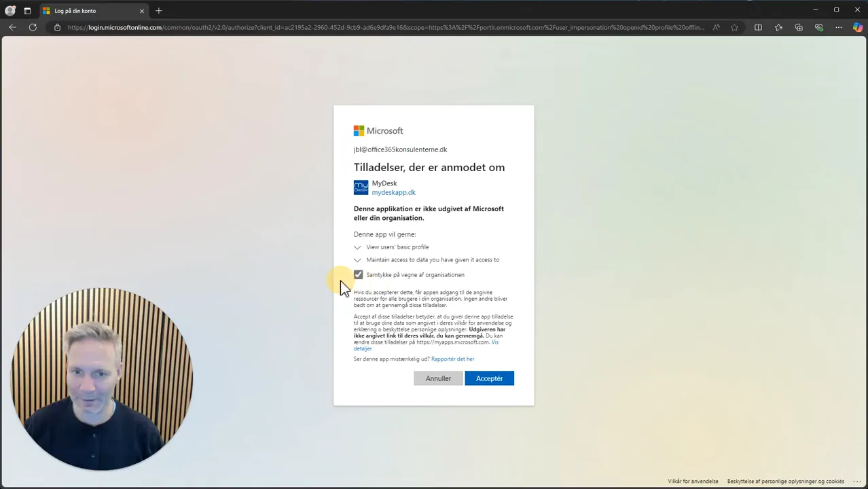868x489 pixels.
Task: Open split screen view
Action: point(758,27)
